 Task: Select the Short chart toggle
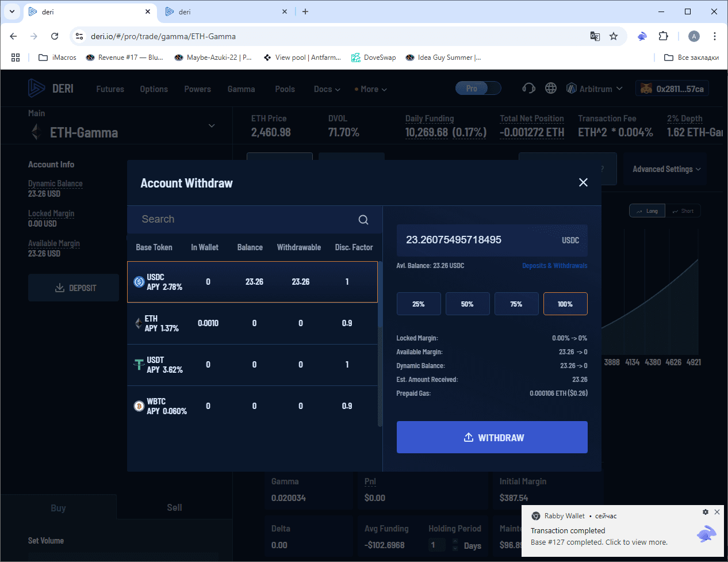coord(683,211)
